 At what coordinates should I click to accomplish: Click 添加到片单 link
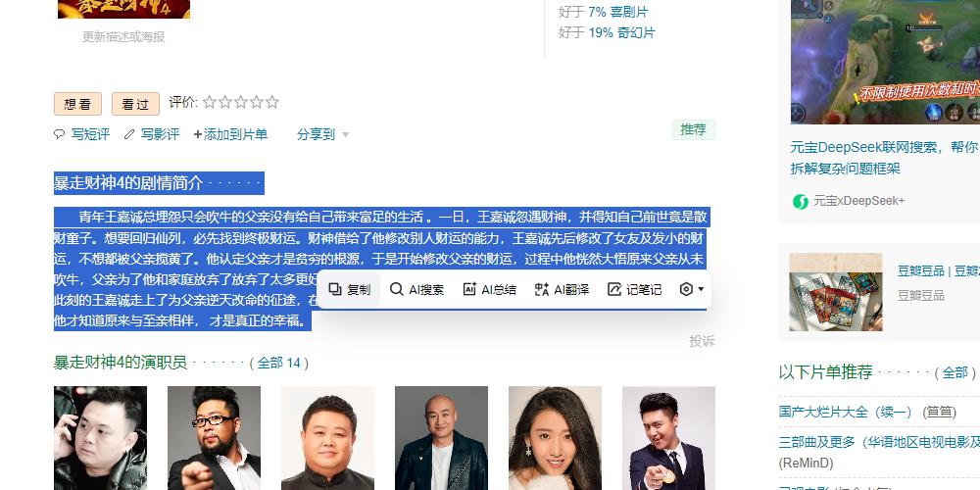230,134
